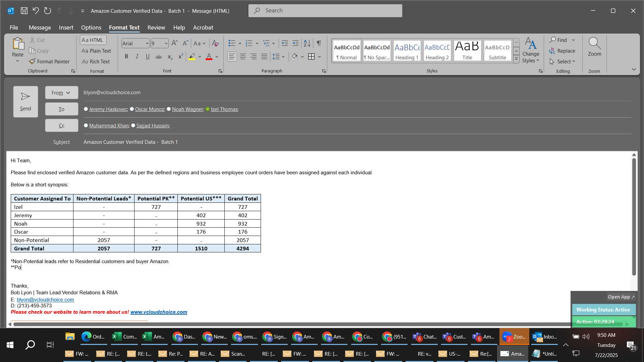
Task: Select the Format Painter tool
Action: (x=49, y=61)
